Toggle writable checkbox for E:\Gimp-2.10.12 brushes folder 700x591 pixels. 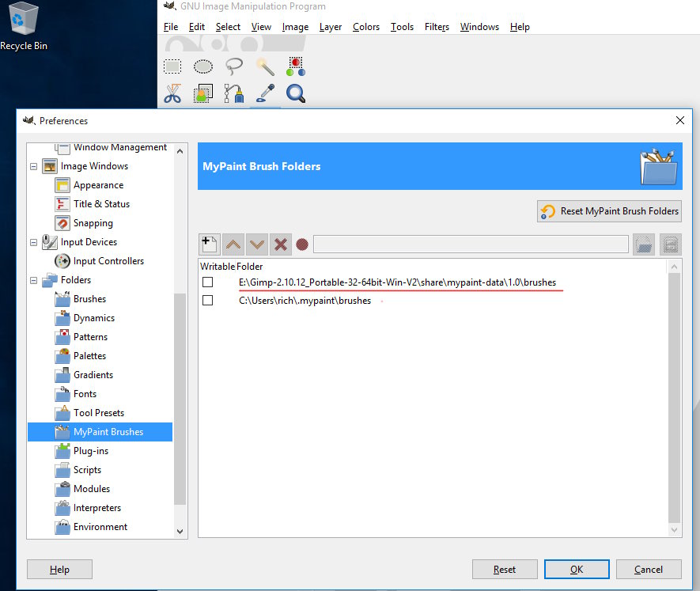click(207, 282)
